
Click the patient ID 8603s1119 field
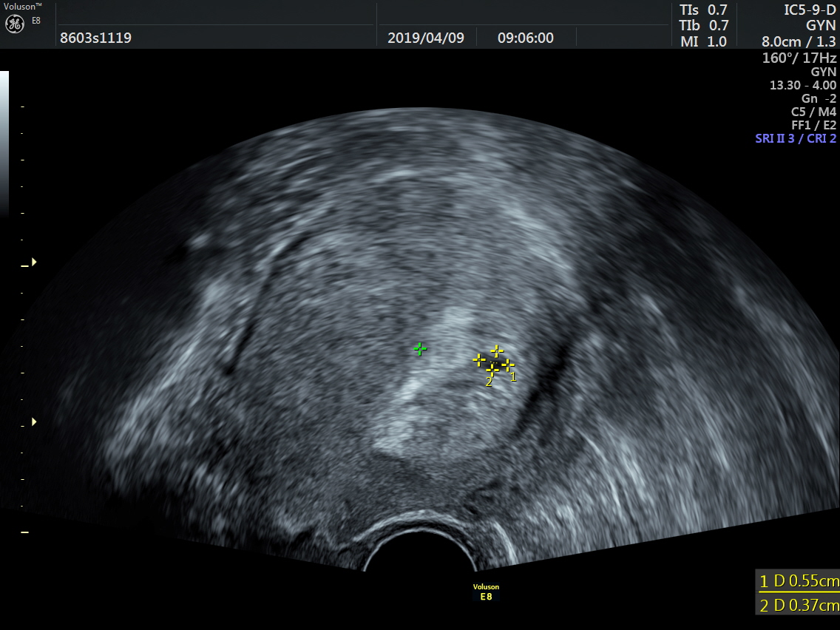pos(96,38)
